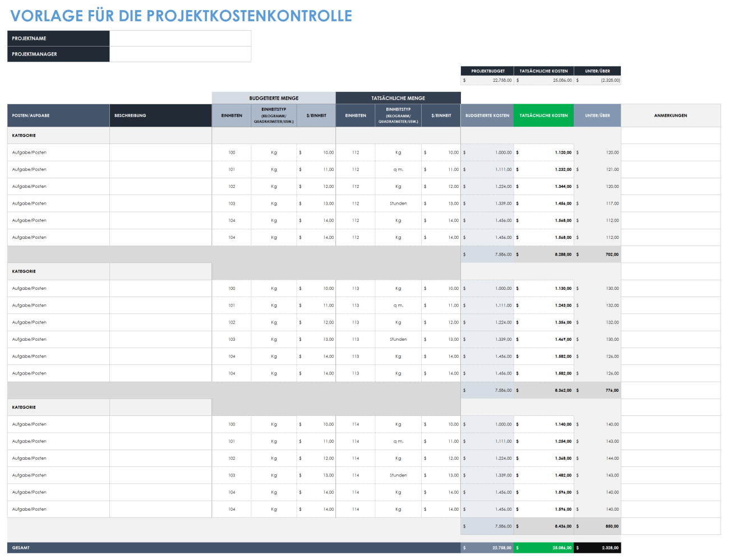Select the PROJEKTBUDGET summary header
729x560 pixels.
tap(487, 71)
